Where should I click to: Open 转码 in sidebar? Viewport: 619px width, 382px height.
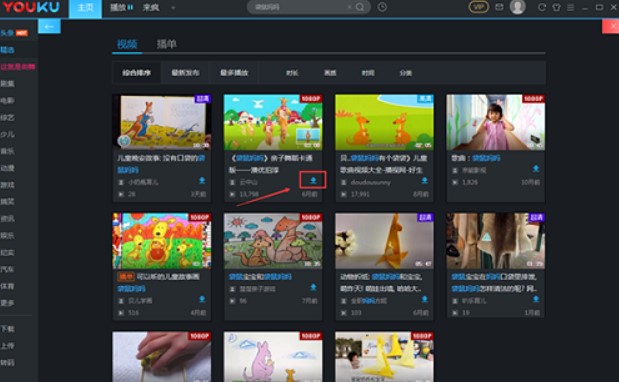point(8,363)
